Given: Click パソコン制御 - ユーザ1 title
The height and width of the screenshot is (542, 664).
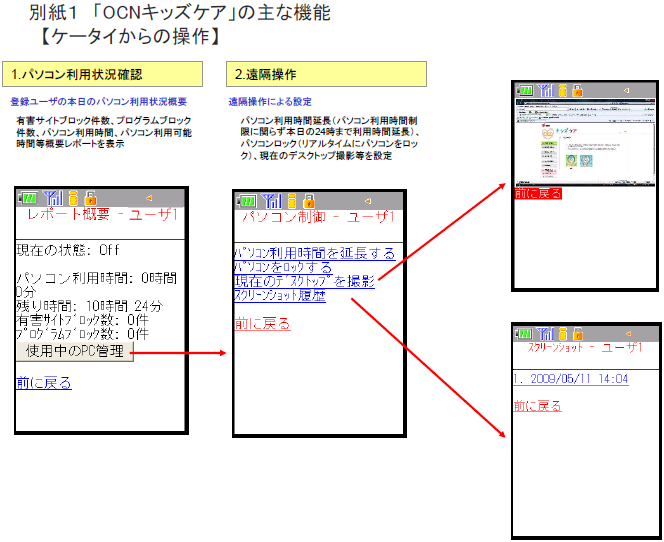Looking at the screenshot, I should (318, 217).
